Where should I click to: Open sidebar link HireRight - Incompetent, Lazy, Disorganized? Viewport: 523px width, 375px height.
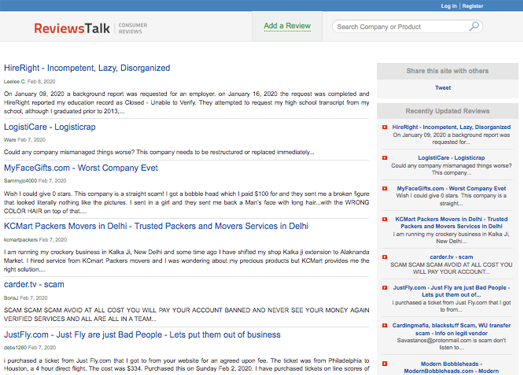click(x=451, y=127)
